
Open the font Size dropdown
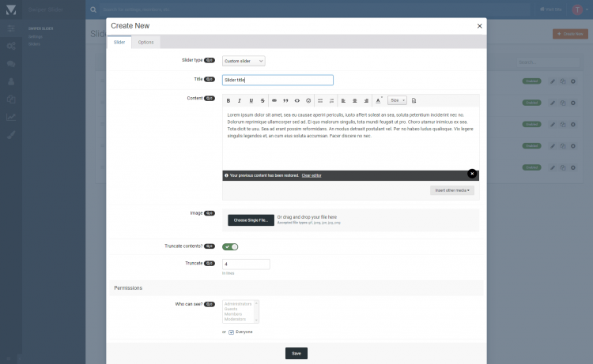coord(397,100)
